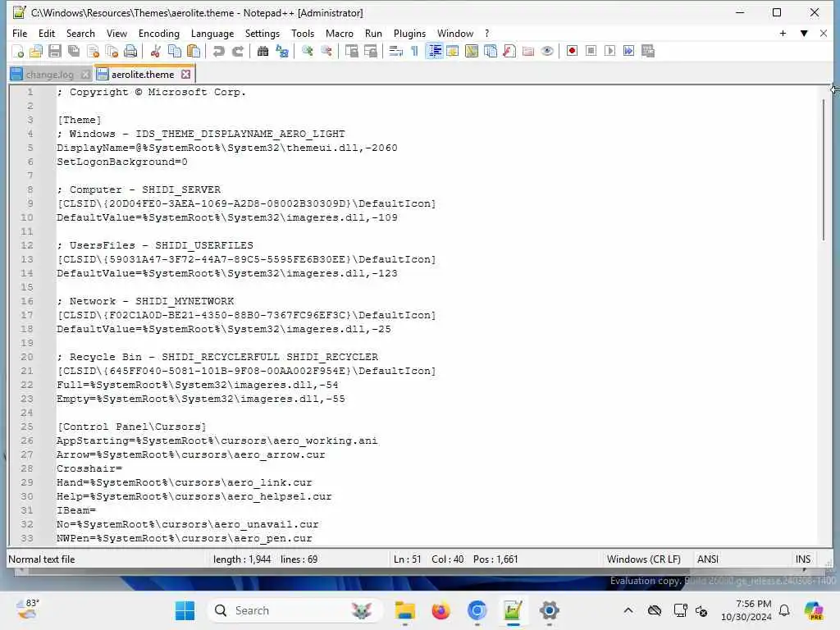The width and height of the screenshot is (840, 630).
Task: Open the Window menu
Action: tap(454, 33)
